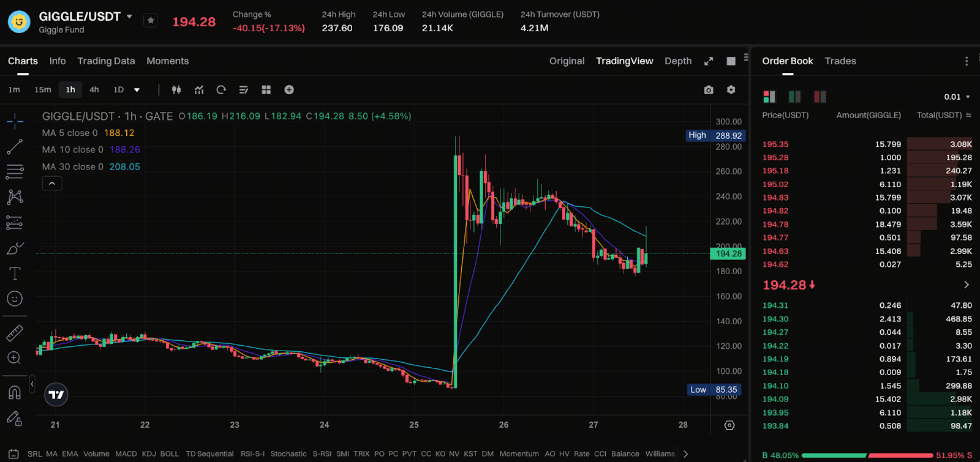Viewport: 980px width, 462px height.
Task: Toggle the magnet snap mode
Action: point(15,392)
